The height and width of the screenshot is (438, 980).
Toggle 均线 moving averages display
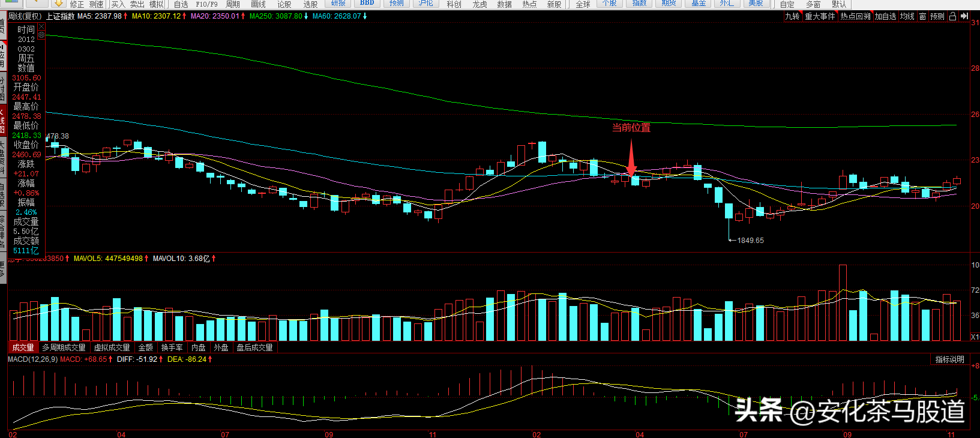tap(907, 16)
